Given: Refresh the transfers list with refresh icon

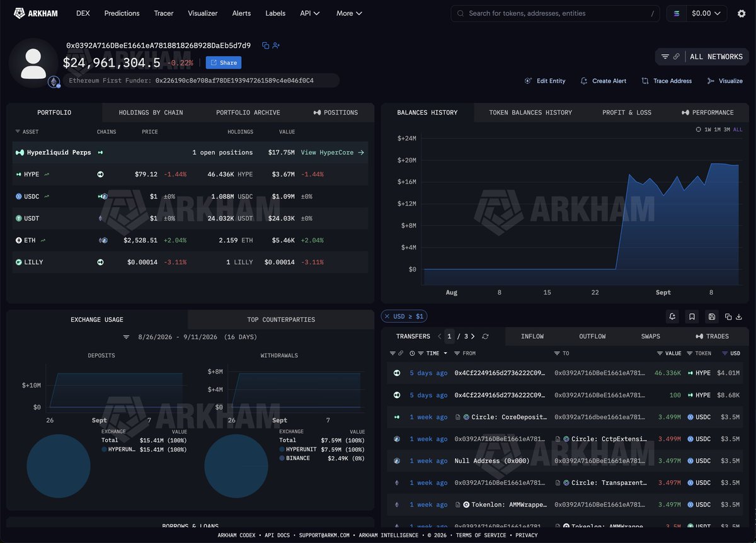Looking at the screenshot, I should tap(485, 336).
